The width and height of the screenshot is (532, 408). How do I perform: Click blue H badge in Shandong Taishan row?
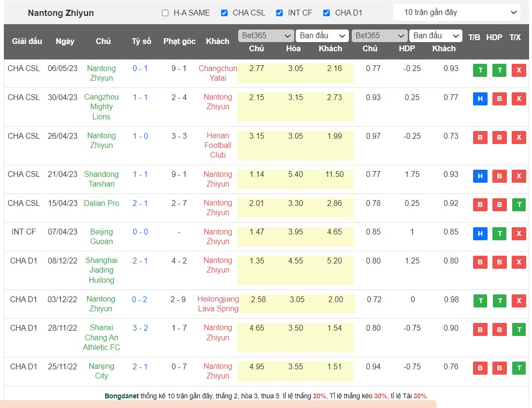click(x=480, y=176)
